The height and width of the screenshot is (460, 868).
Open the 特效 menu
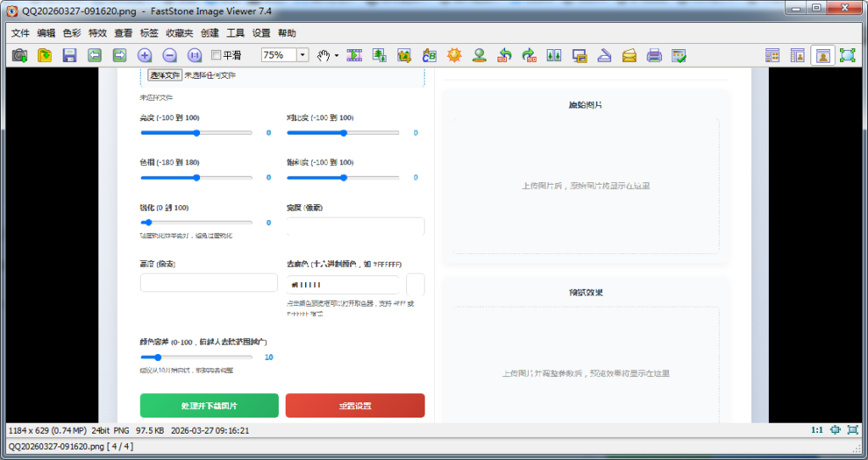pos(97,33)
